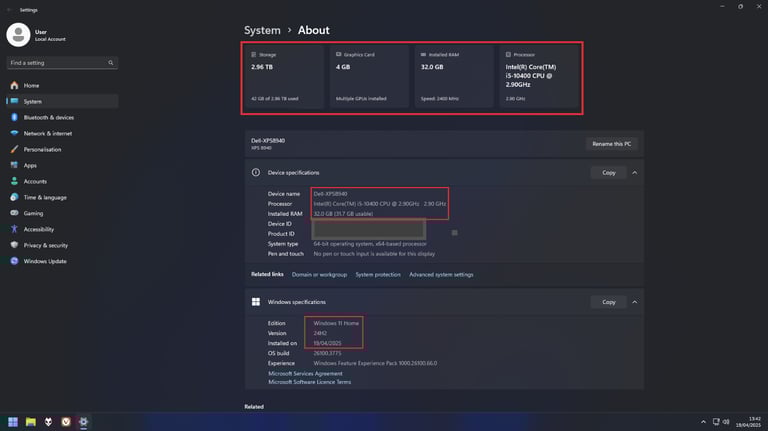Select System in the sidebar

pos(62,101)
